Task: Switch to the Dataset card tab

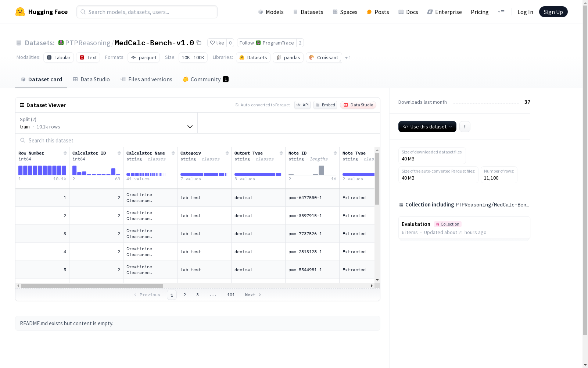Action: pyautogui.click(x=41, y=79)
